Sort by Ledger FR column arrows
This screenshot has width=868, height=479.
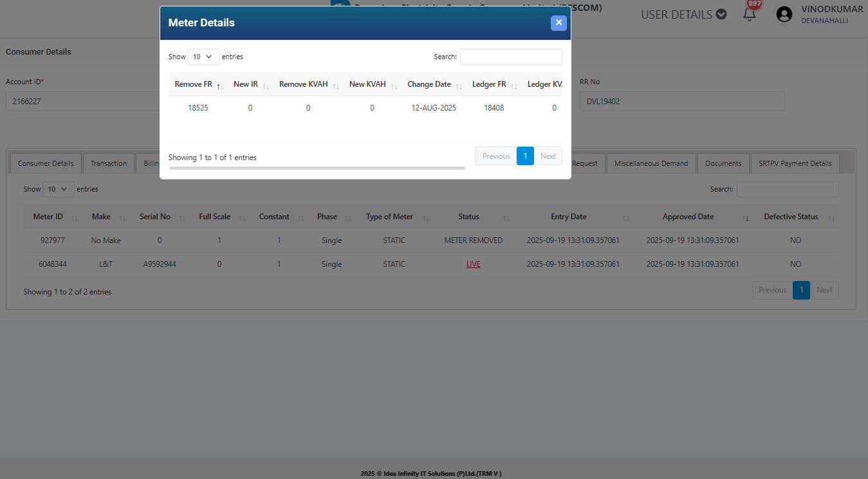[x=514, y=86]
